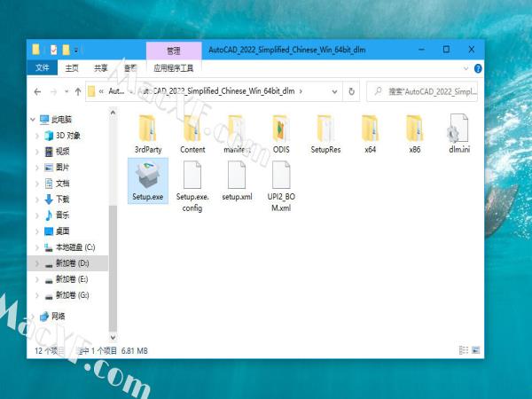The image size is (532, 399).
Task: Collapse the 此电脑 tree node
Action: 33,120
